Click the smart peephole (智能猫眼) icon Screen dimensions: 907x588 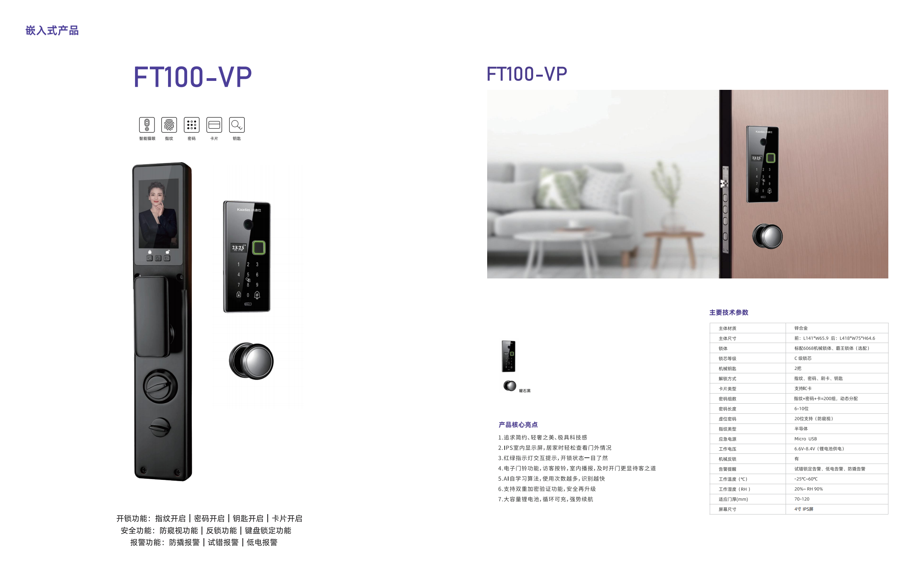point(147,125)
